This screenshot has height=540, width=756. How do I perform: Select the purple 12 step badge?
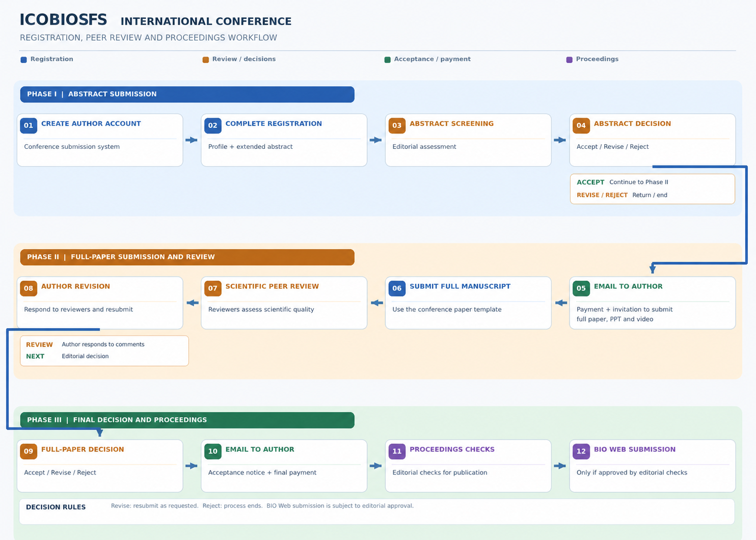(581, 451)
